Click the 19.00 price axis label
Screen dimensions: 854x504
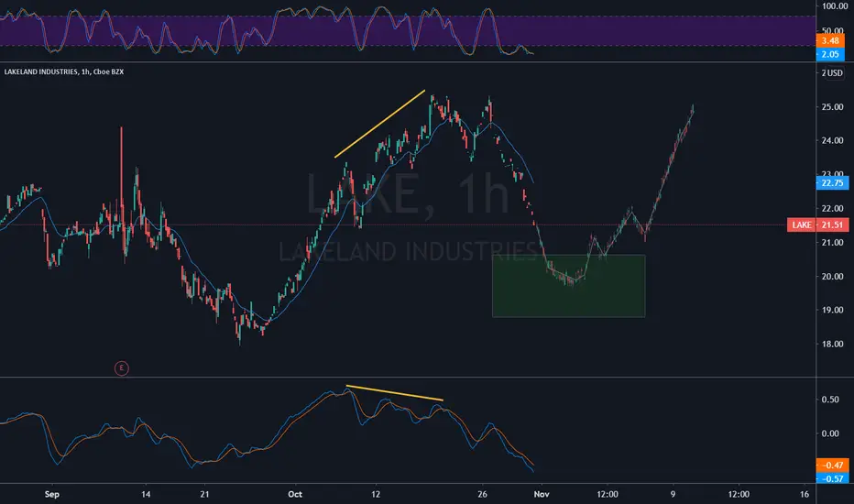click(x=832, y=310)
